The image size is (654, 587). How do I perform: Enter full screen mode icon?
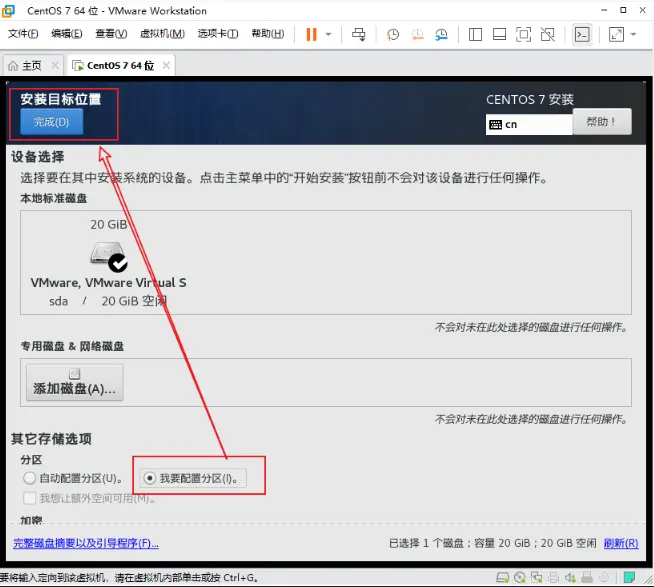pyautogui.click(x=523, y=34)
